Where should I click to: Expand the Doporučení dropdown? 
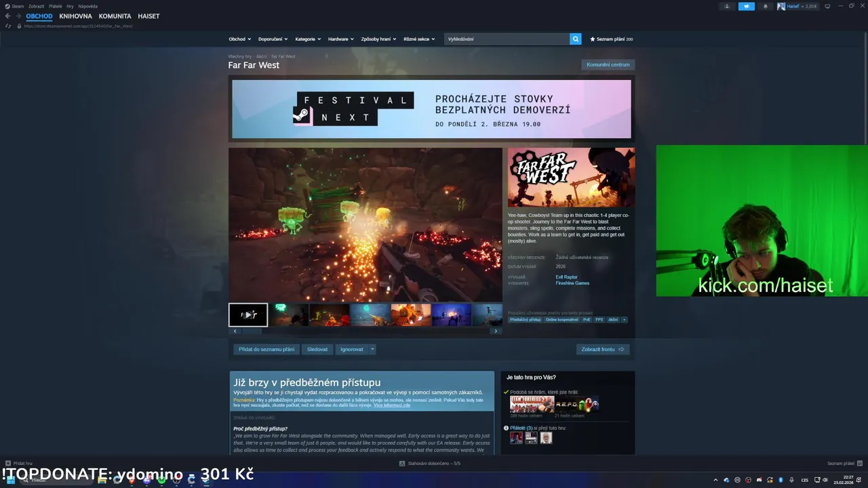click(273, 39)
